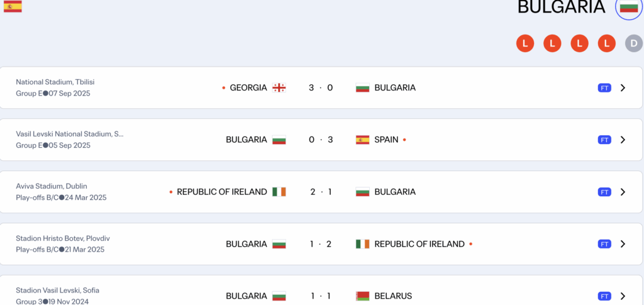Click the circled Bulgaria flag beside the title
This screenshot has width=644, height=305.
click(x=628, y=7)
